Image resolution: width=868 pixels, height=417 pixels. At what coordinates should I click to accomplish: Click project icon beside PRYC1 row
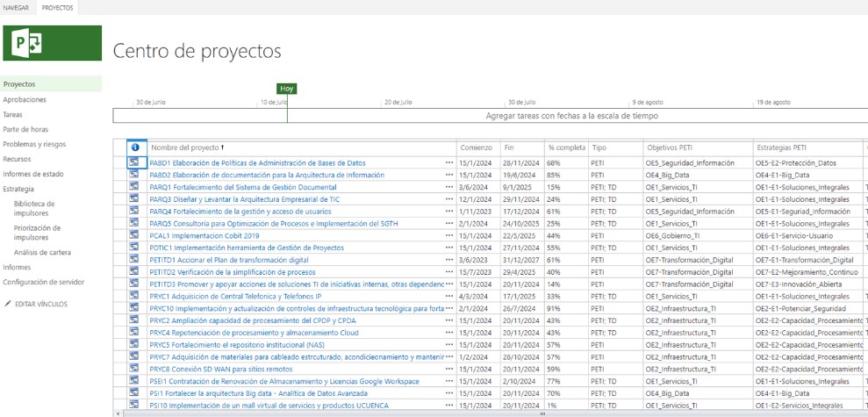click(135, 297)
